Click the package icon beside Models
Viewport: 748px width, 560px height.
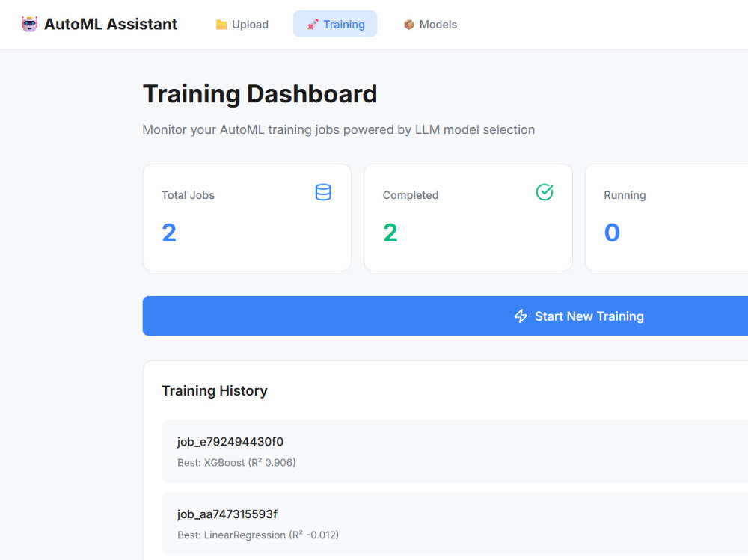tap(409, 25)
